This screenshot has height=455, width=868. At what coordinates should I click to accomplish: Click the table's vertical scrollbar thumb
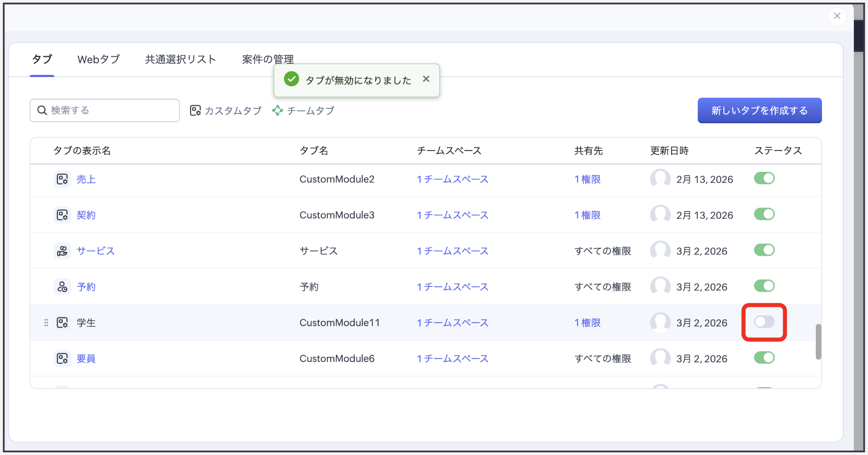pos(818,342)
